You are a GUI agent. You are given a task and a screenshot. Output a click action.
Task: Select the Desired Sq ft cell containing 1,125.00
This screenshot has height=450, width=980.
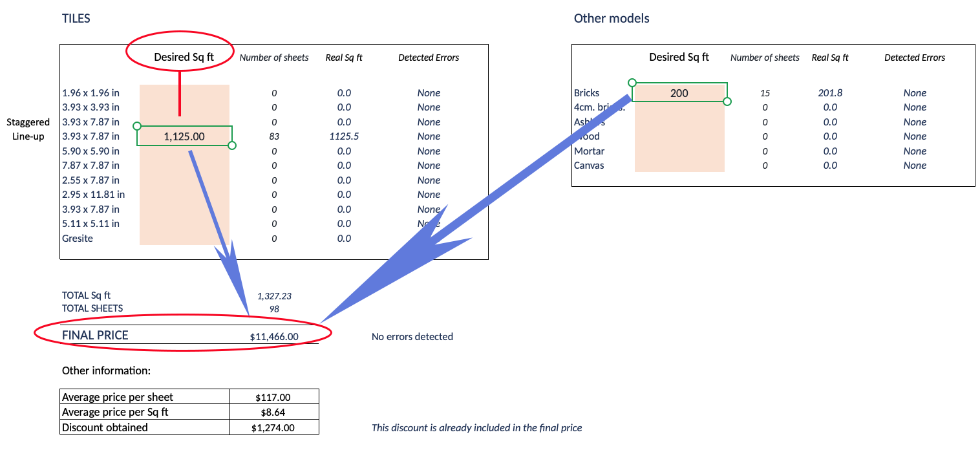[184, 136]
